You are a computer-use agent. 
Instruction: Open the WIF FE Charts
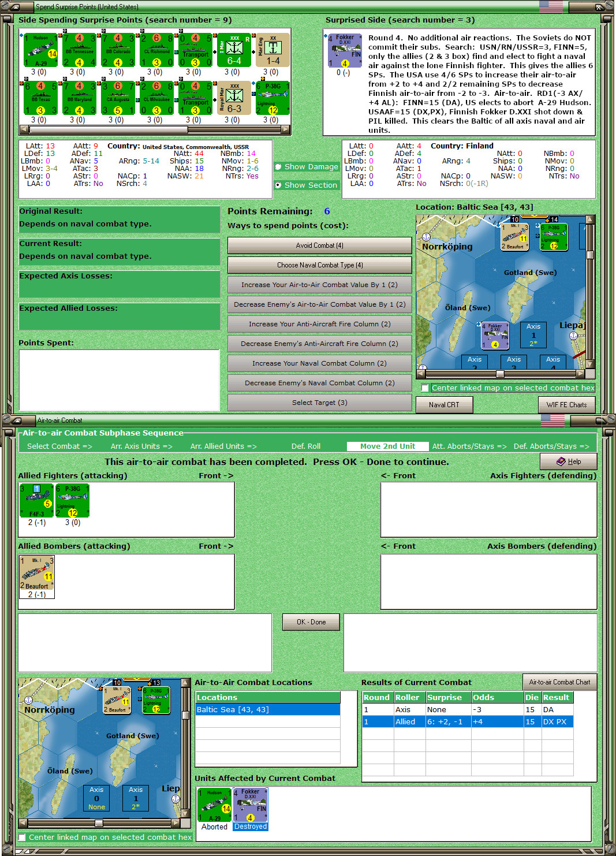point(566,405)
